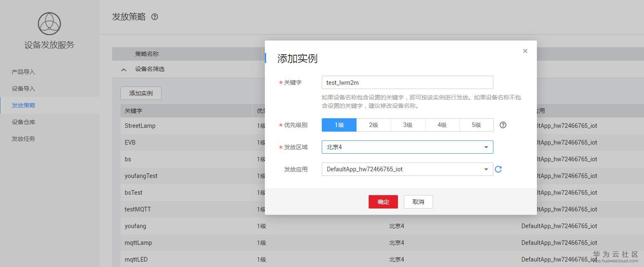Open the 发放应用 dropdown DefaultApp_hw72466765_iot
Viewport: 644px width, 267px height.
tap(407, 169)
